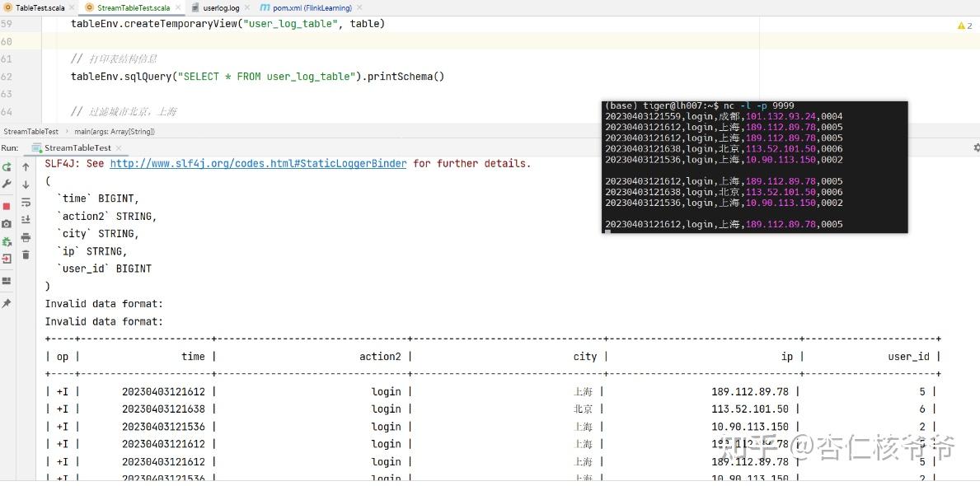
Task: Rerun the StreamTableTest program
Action: (x=8, y=169)
